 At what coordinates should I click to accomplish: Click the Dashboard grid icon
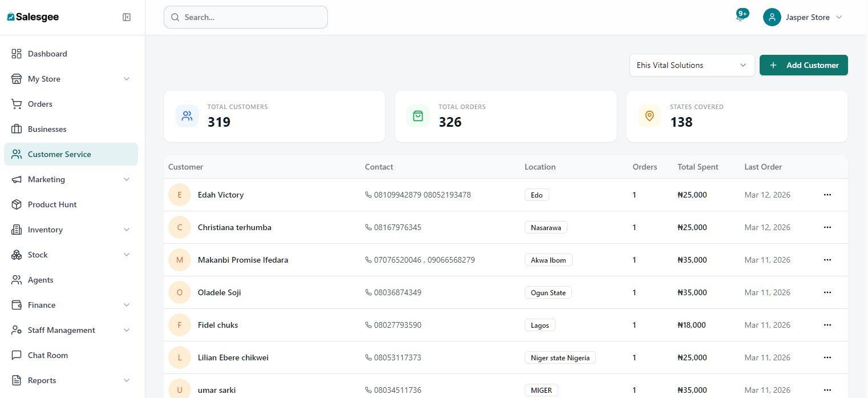click(17, 54)
